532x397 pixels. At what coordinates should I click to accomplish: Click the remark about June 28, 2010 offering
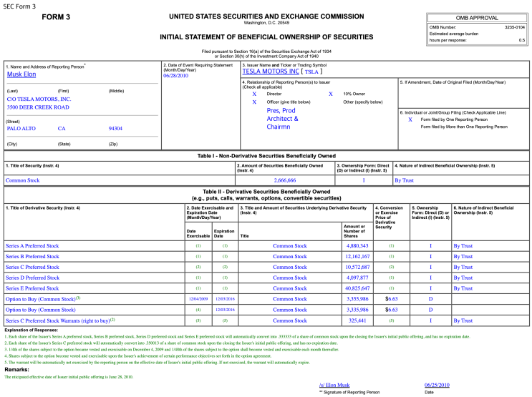(x=69, y=377)
